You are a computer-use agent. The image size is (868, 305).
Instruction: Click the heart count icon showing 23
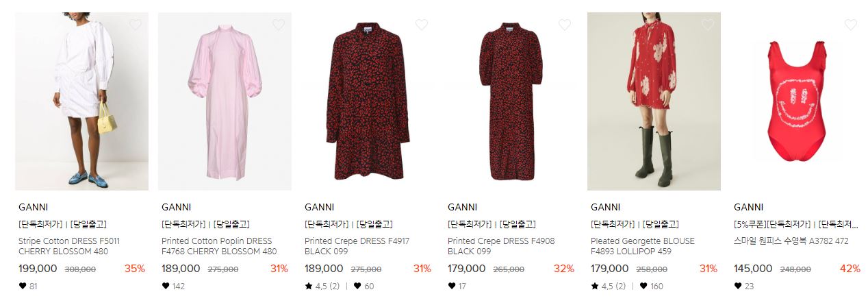pyautogui.click(x=738, y=286)
